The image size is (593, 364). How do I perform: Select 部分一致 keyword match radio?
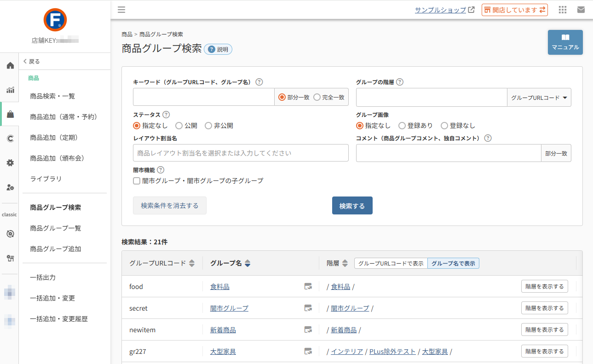click(282, 97)
